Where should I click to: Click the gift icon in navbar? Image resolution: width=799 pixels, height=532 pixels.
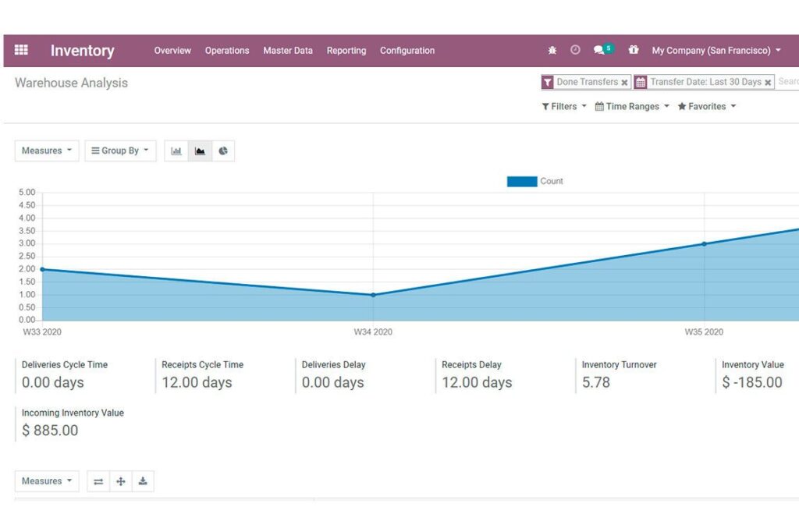point(634,51)
